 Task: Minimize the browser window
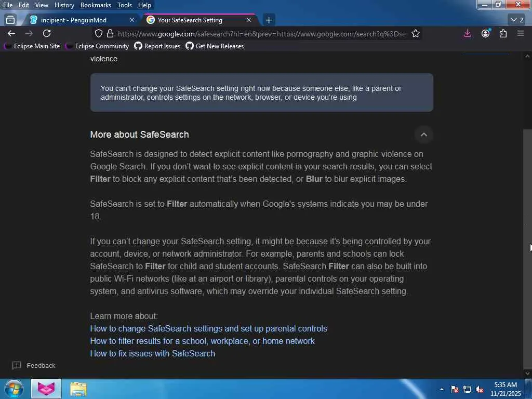coord(485,5)
